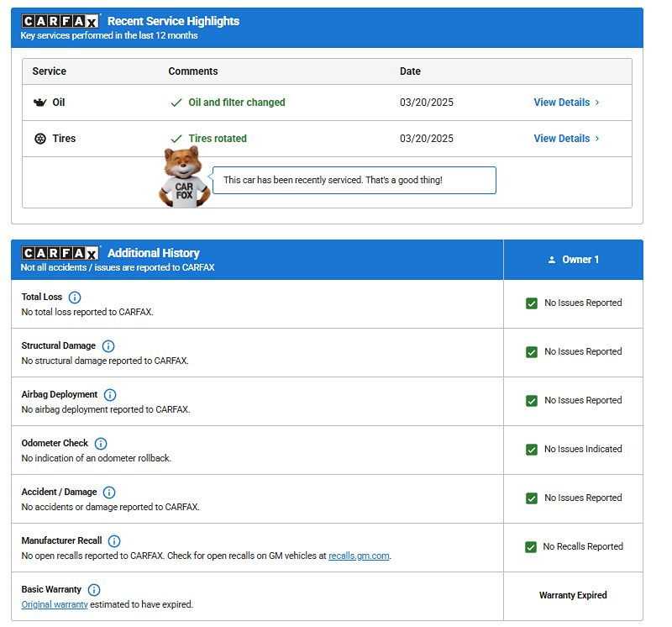The width and height of the screenshot is (672, 627).
Task: Click the green checkmark beside Tires rotated
Action: tap(176, 139)
